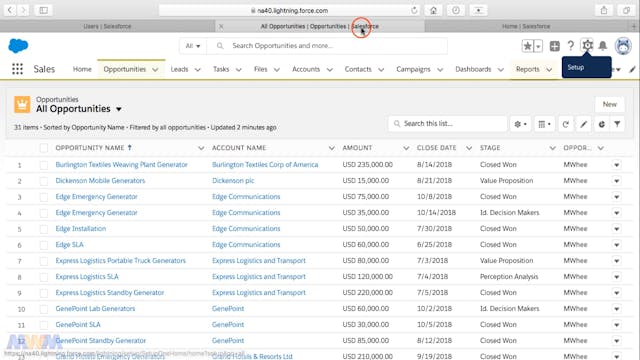Click the browser share icon
This screenshot has height=360, width=640.
coord(604,10)
